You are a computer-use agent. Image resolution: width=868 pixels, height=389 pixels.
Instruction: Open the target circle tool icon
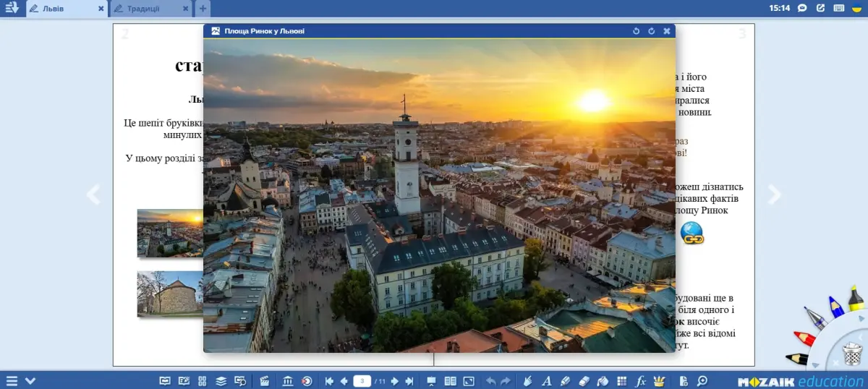[x=307, y=380]
